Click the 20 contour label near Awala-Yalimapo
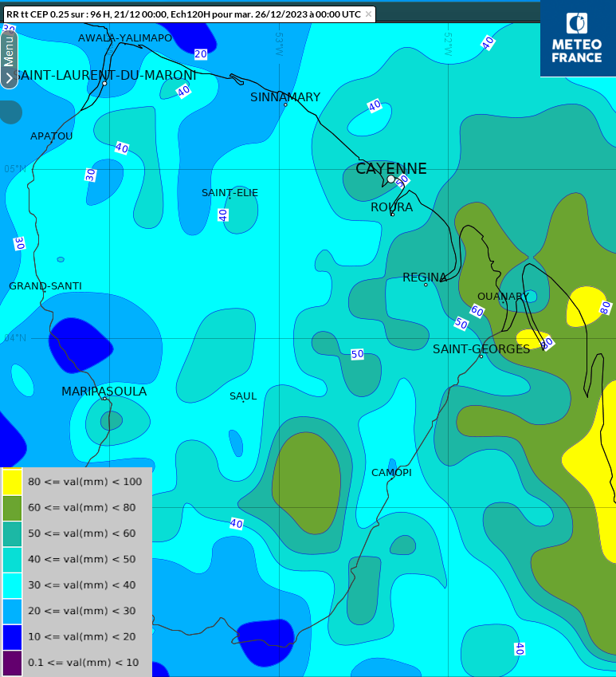616x677 pixels. click(201, 54)
